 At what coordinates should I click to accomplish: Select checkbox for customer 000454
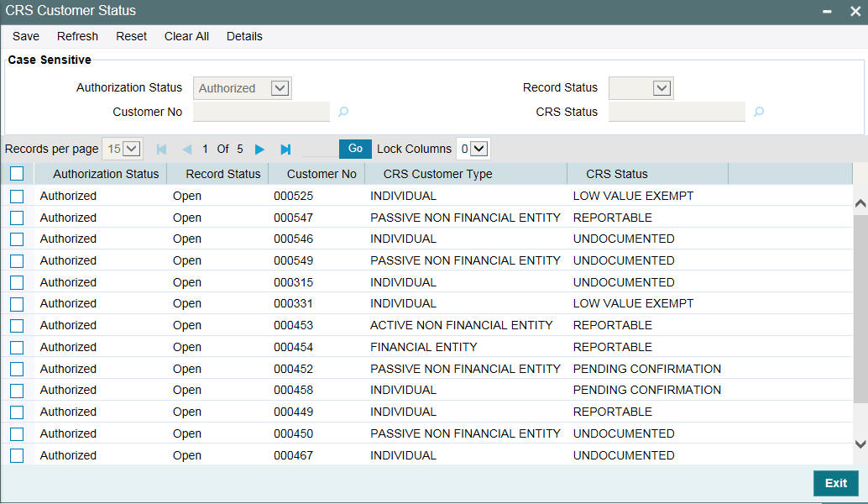pos(17,347)
